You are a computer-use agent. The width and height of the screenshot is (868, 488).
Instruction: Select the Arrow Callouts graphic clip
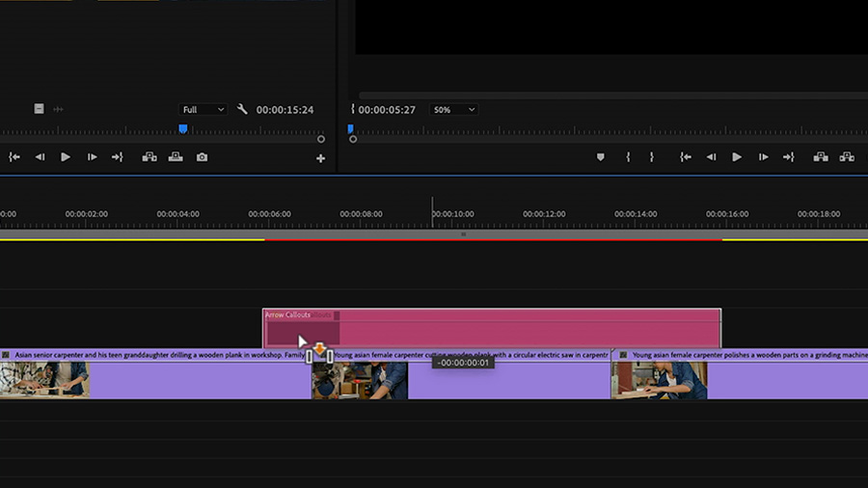pos(492,328)
